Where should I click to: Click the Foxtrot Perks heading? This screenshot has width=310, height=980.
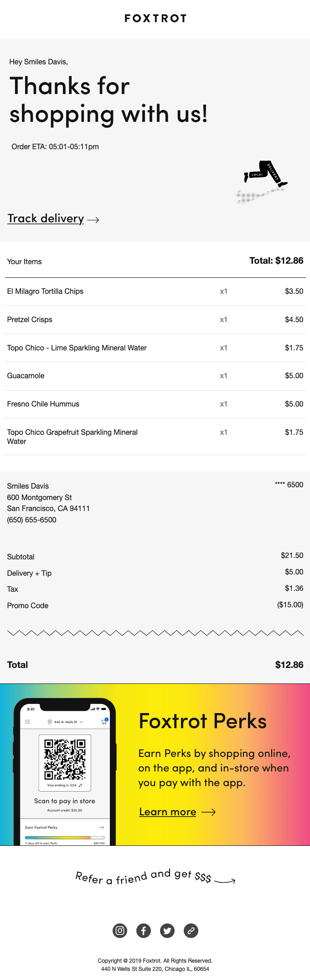[x=202, y=721]
